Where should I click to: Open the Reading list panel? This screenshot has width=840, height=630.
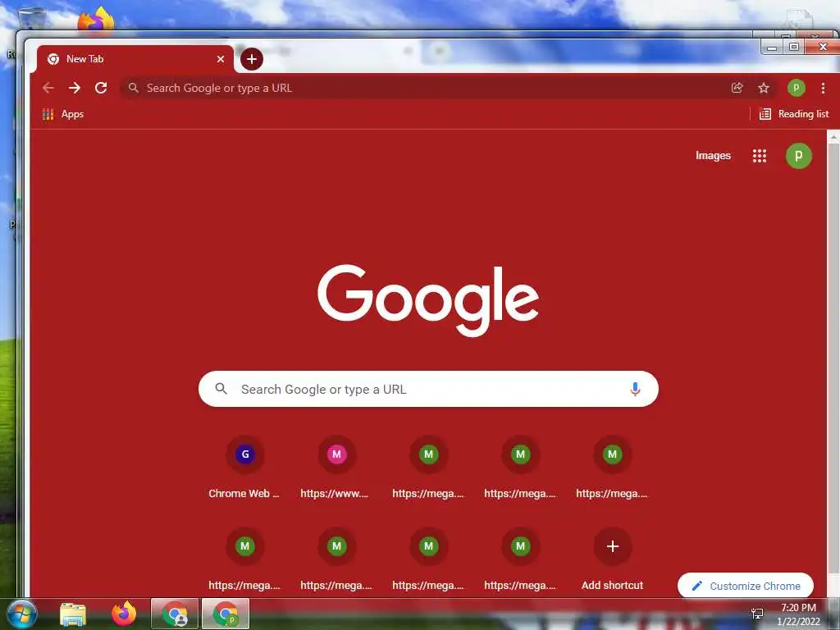[x=794, y=114]
